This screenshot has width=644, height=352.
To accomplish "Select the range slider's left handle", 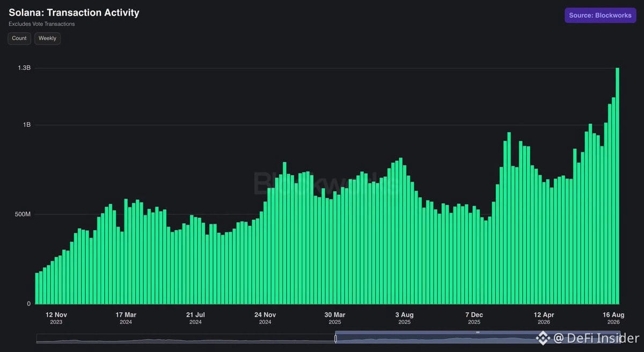I will (x=335, y=338).
